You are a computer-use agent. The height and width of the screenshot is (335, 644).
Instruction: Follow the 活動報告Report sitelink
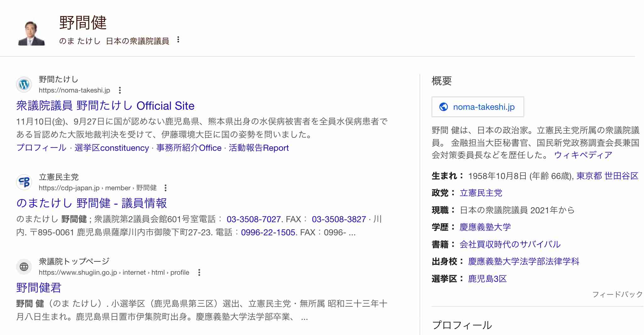point(259,148)
